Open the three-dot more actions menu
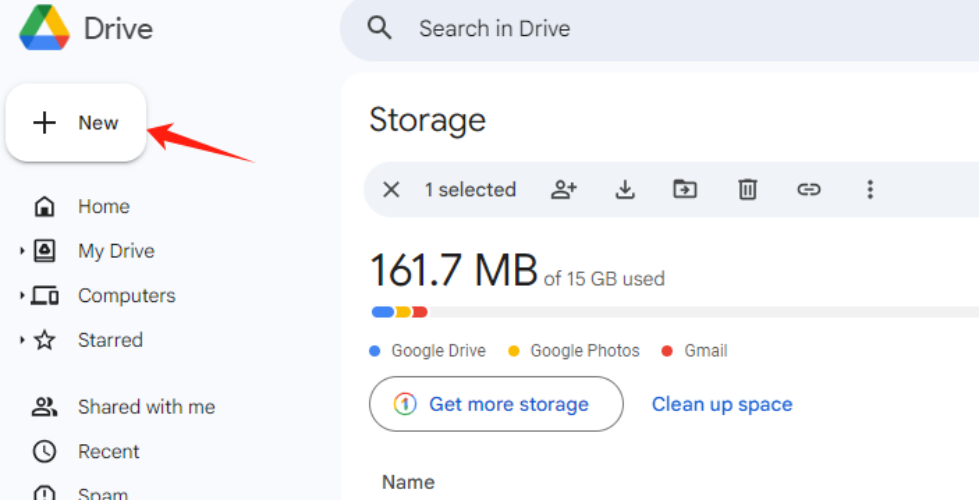 click(870, 189)
